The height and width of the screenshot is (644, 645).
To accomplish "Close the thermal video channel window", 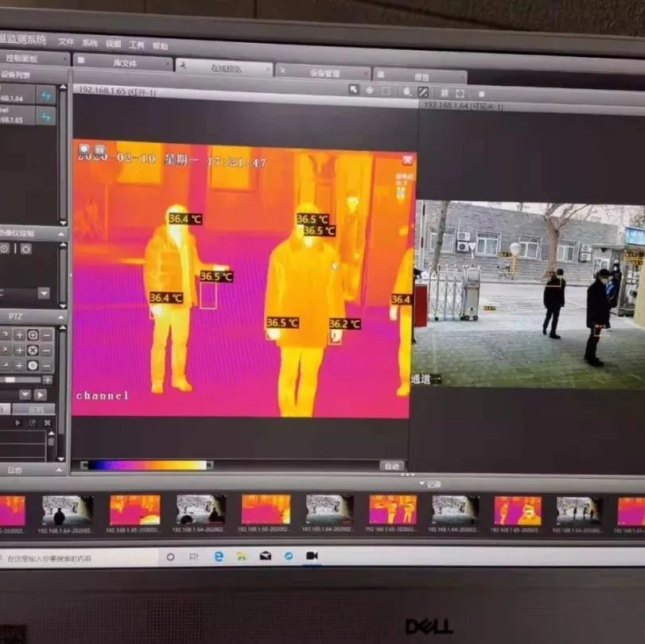I will click(x=408, y=160).
